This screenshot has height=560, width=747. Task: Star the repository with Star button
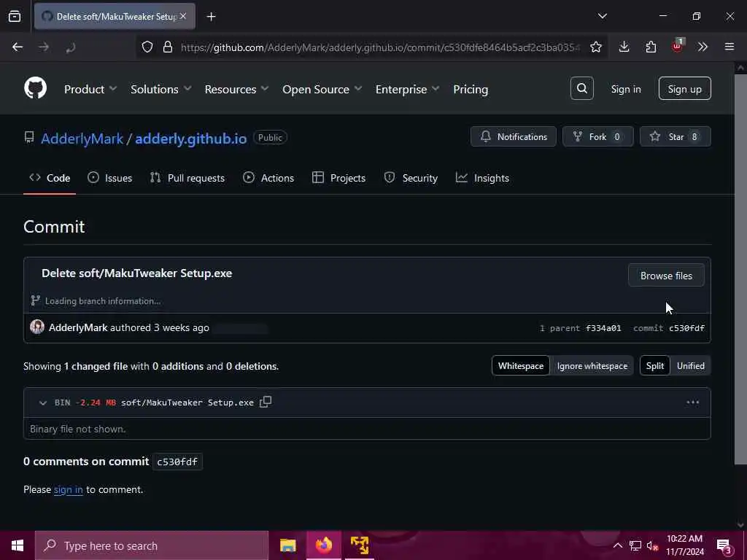676,136
